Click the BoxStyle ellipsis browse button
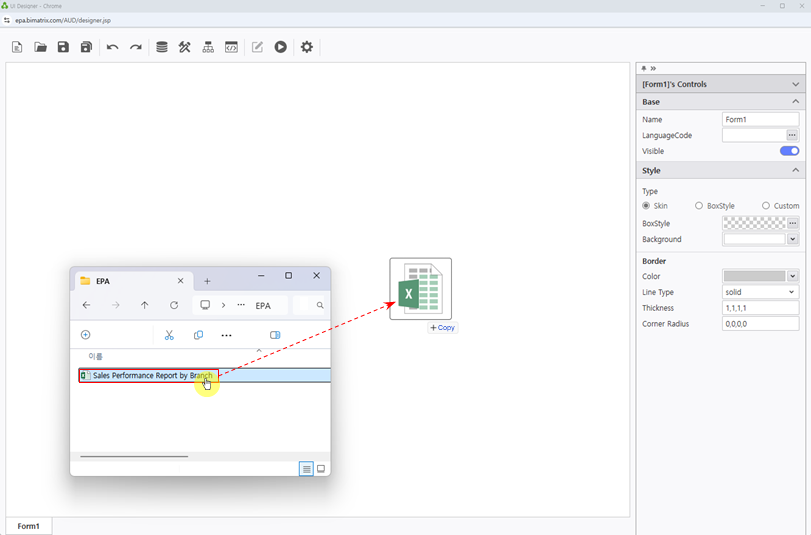Image resolution: width=811 pixels, height=535 pixels. 792,224
